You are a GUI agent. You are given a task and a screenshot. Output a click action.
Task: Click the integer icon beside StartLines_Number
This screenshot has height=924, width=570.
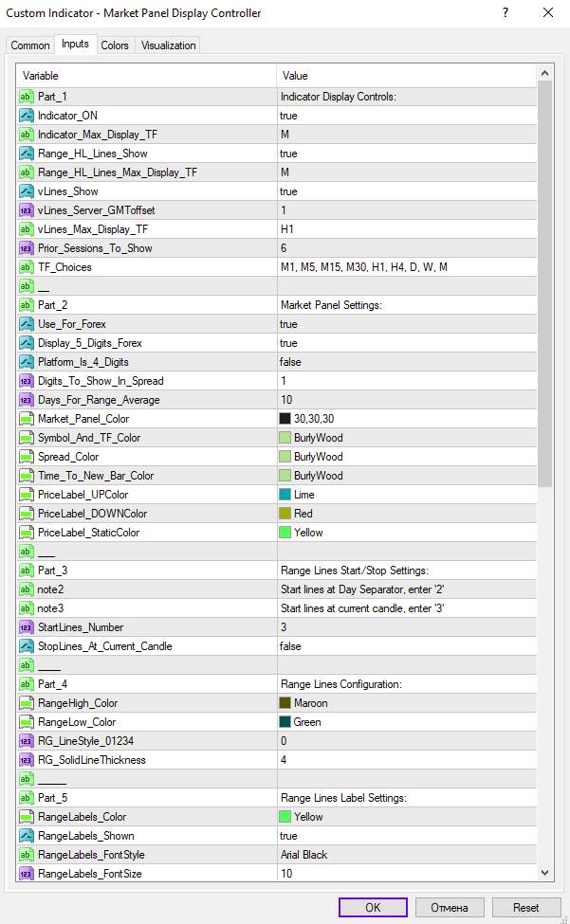(x=26, y=627)
